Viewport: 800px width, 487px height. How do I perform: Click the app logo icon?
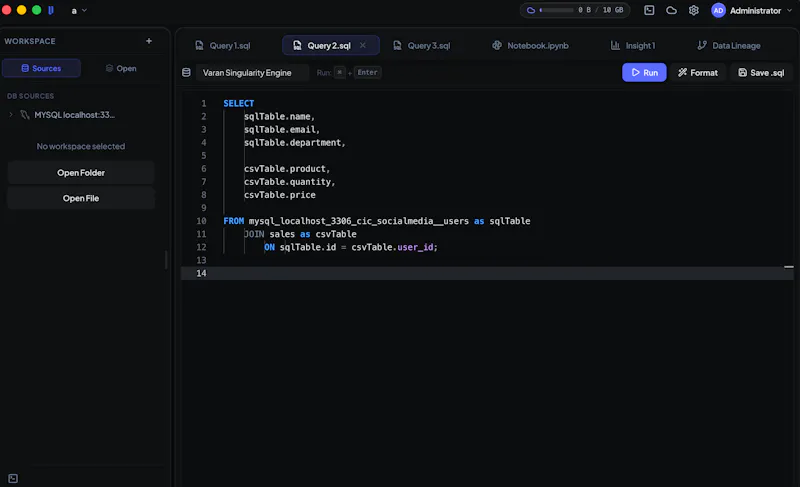[x=51, y=10]
